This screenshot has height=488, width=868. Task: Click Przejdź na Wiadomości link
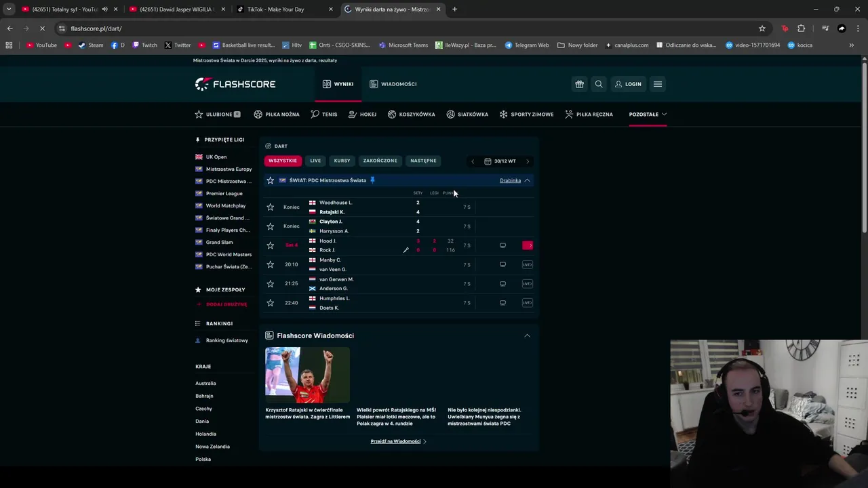tap(399, 441)
